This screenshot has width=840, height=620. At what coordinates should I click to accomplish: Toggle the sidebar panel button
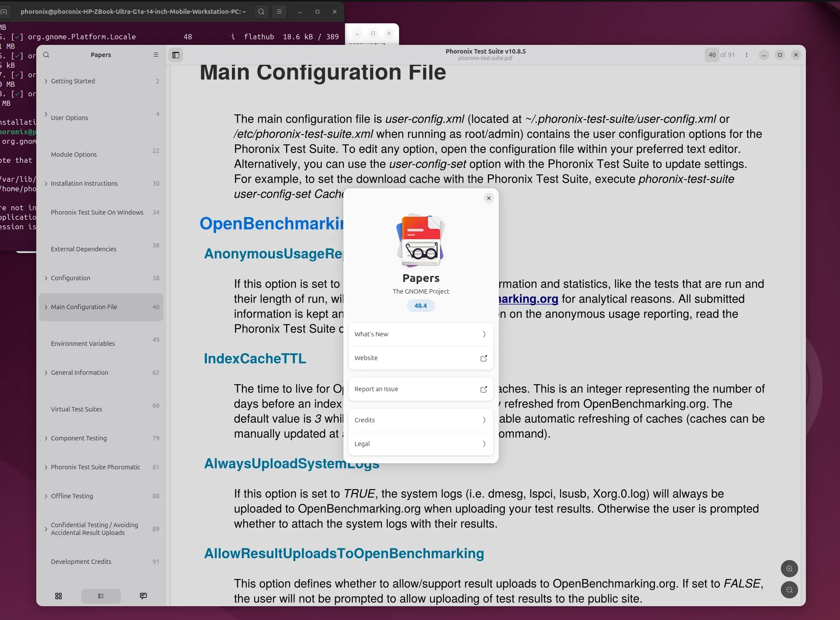click(176, 55)
